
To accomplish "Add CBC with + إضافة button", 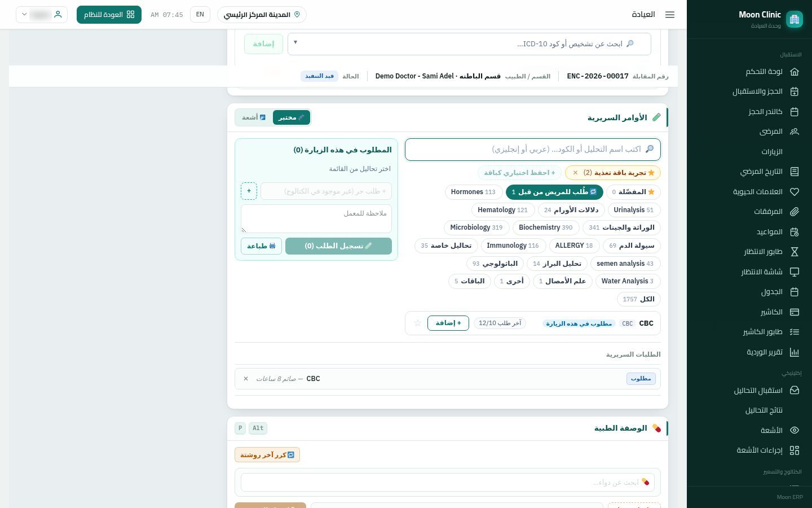I will (x=448, y=323).
